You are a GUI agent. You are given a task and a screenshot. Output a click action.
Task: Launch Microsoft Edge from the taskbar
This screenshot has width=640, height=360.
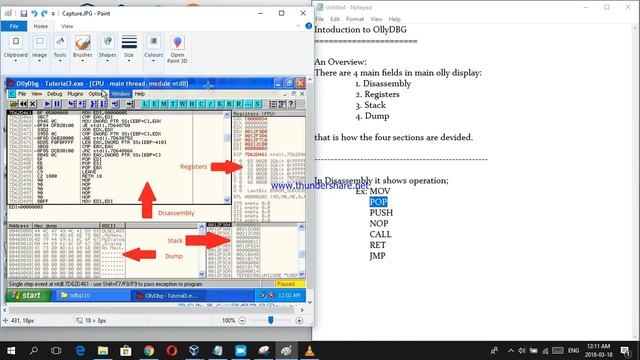click(80, 351)
